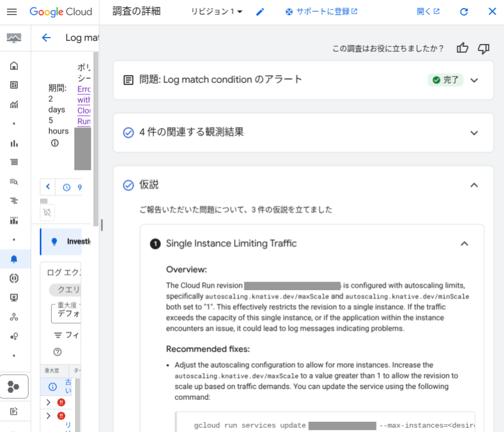Open Log analytics search-list icon
504x432 pixels.
click(14, 182)
